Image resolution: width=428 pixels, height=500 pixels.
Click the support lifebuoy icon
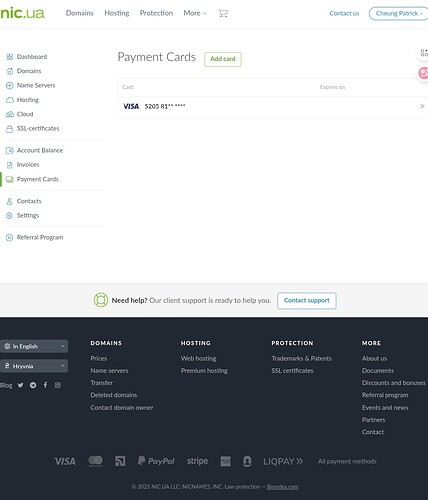pyautogui.click(x=101, y=300)
